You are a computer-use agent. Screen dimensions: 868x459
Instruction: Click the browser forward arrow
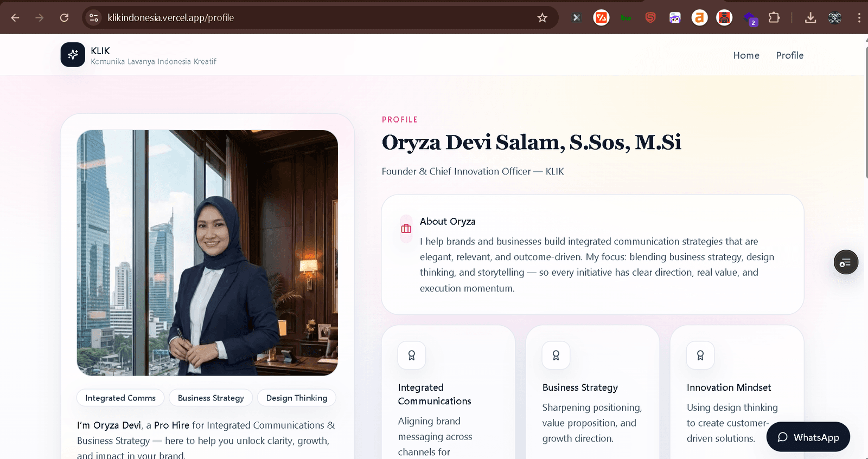[x=40, y=18]
